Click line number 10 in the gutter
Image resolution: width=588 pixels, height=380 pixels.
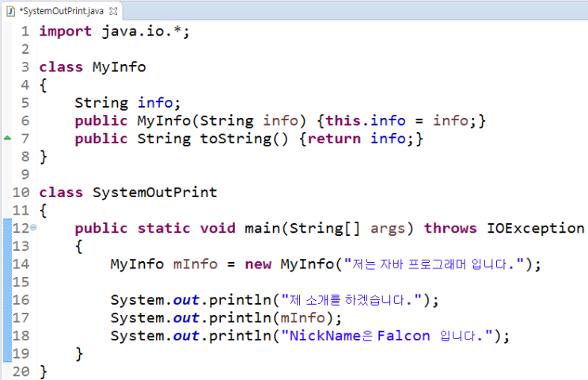(x=21, y=192)
